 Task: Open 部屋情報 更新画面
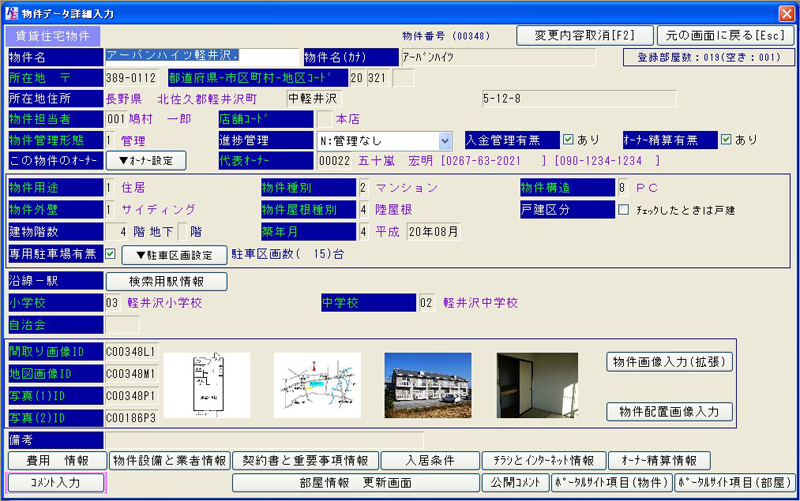(x=355, y=483)
